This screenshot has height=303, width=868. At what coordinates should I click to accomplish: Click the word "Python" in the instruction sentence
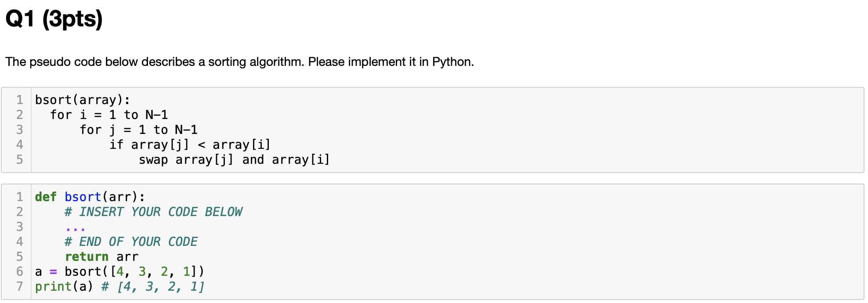[x=452, y=62]
